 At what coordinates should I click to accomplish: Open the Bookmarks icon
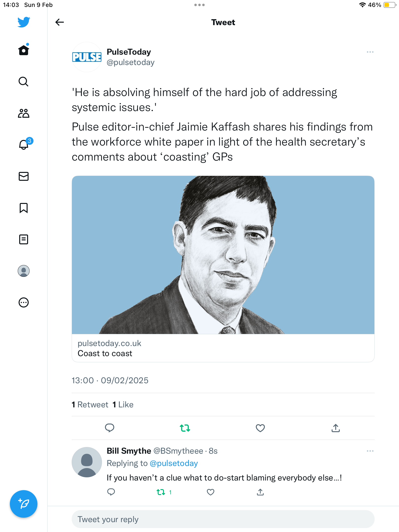(x=24, y=208)
